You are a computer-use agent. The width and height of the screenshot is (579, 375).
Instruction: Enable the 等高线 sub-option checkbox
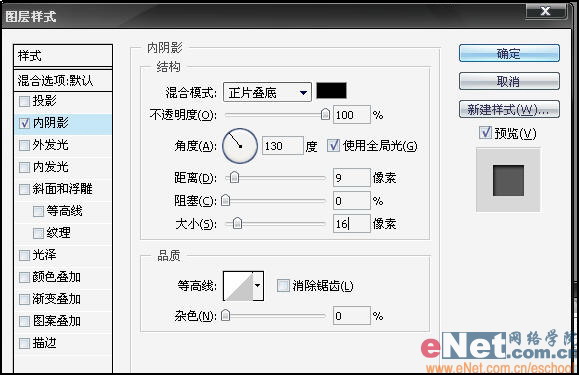(x=38, y=211)
